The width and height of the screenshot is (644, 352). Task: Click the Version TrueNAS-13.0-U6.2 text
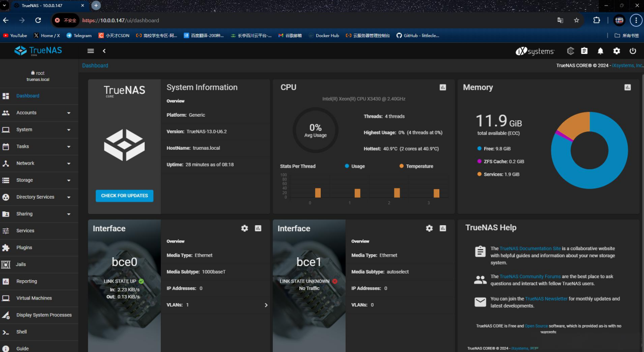(197, 131)
